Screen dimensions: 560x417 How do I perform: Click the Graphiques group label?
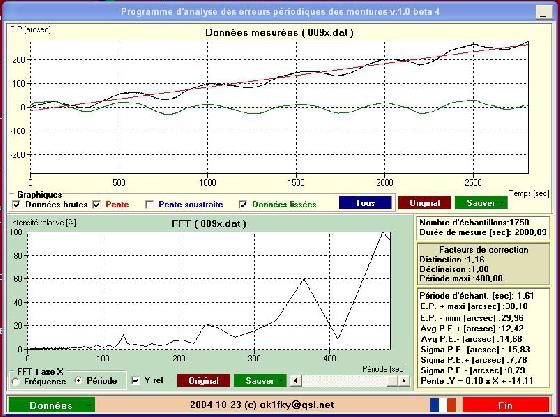39,195
